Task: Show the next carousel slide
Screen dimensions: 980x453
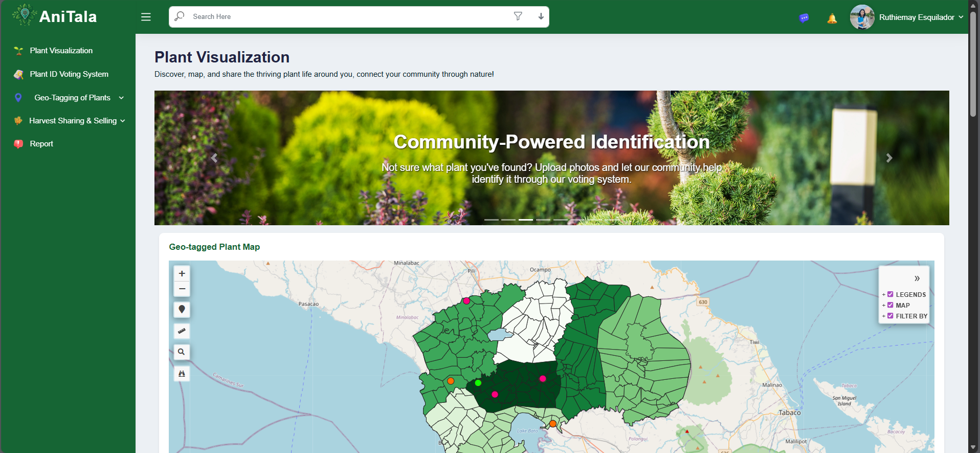Action: pos(889,158)
